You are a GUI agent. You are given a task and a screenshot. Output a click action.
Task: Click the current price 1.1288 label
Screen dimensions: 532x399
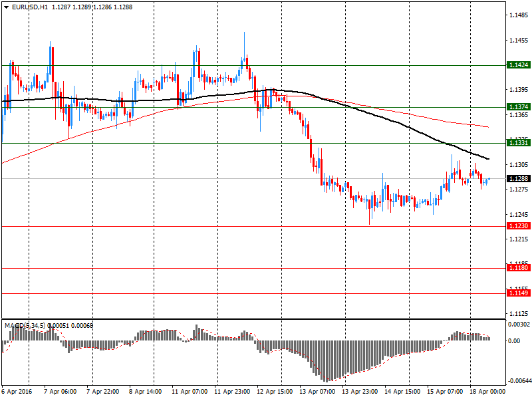pyautogui.click(x=519, y=179)
